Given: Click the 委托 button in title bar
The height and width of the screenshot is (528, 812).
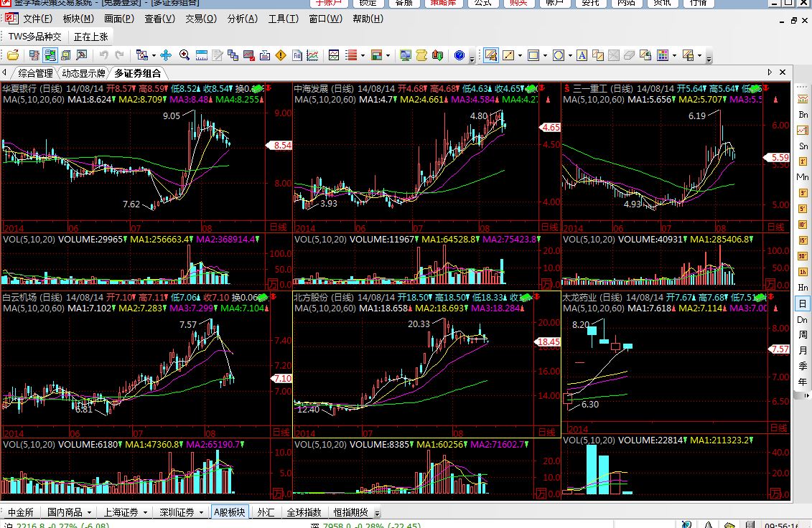Looking at the screenshot, I should click(x=590, y=3).
